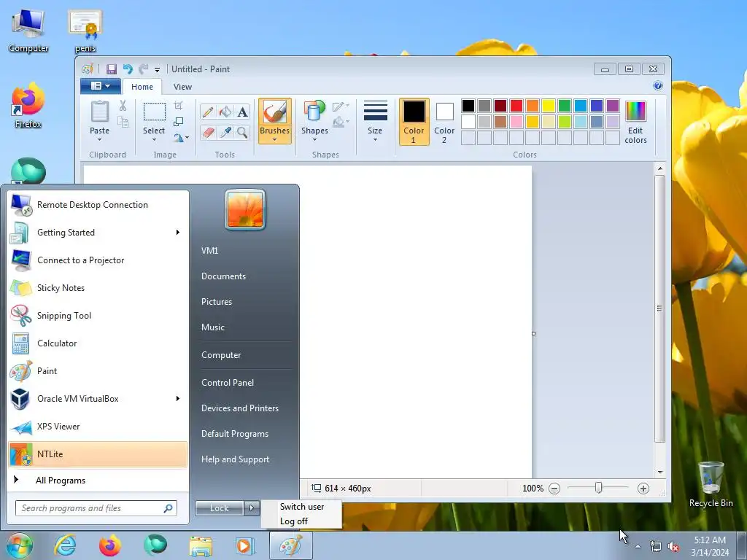The image size is (747, 560).
Task: Click the Cut scissors icon
Action: click(123, 105)
